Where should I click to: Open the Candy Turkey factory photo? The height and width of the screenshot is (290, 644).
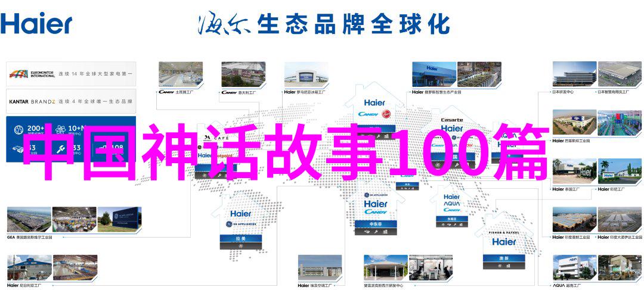point(181,74)
